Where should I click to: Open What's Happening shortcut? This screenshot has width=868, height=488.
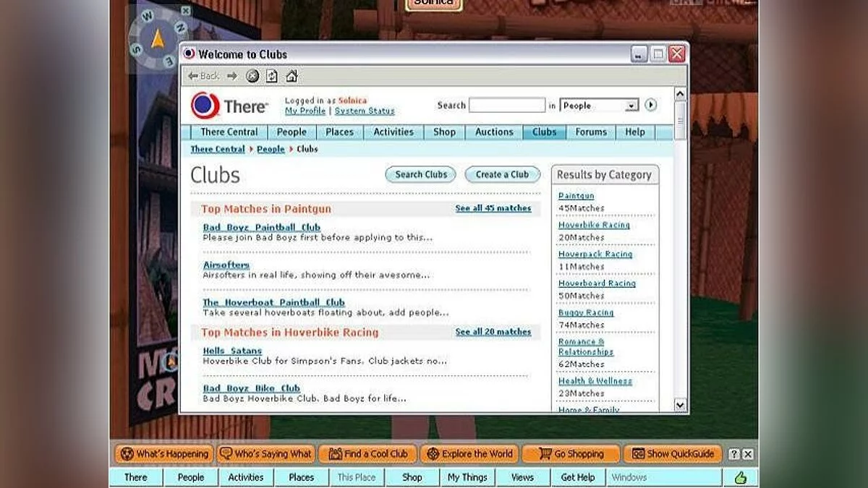(164, 454)
